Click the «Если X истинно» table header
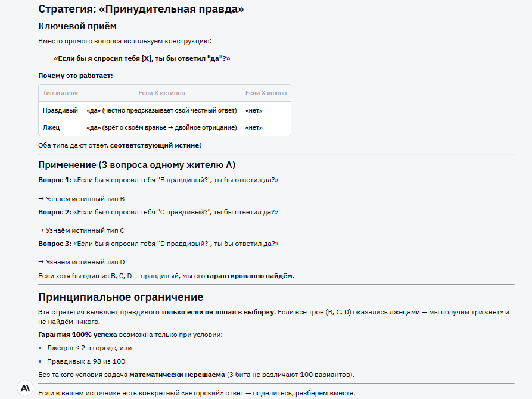This screenshot has width=532, height=399. [161, 93]
